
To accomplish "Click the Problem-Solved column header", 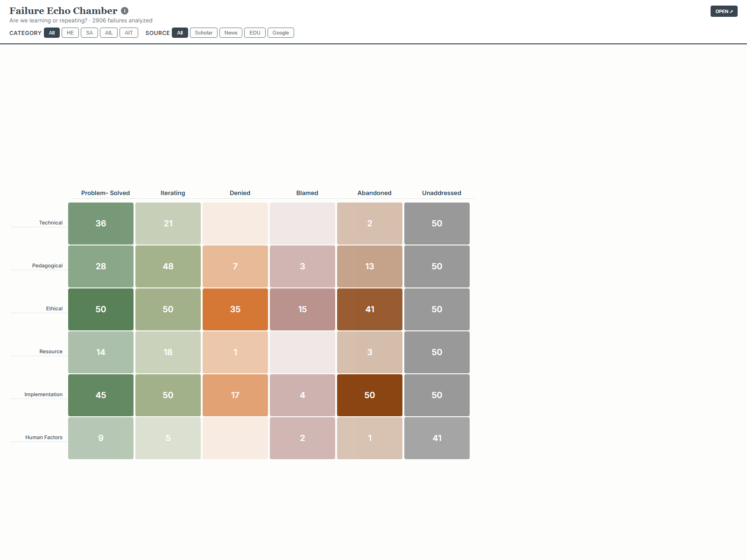I will click(106, 193).
